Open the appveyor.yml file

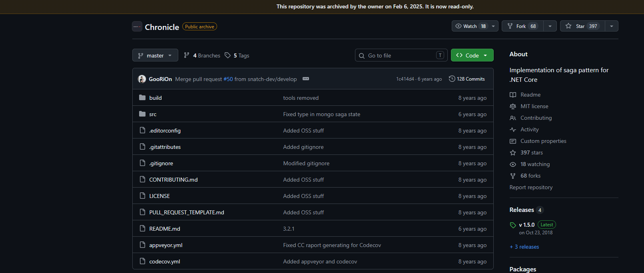click(x=166, y=245)
